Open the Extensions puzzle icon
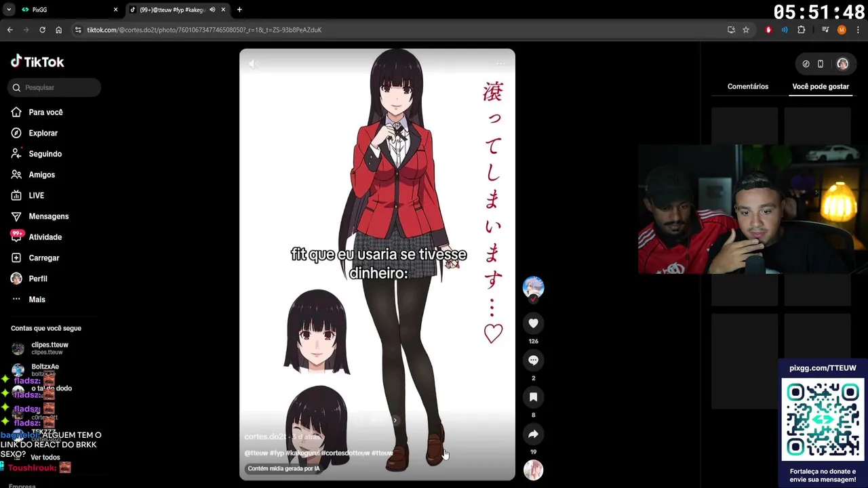Image resolution: width=868 pixels, height=488 pixels. [x=802, y=30]
